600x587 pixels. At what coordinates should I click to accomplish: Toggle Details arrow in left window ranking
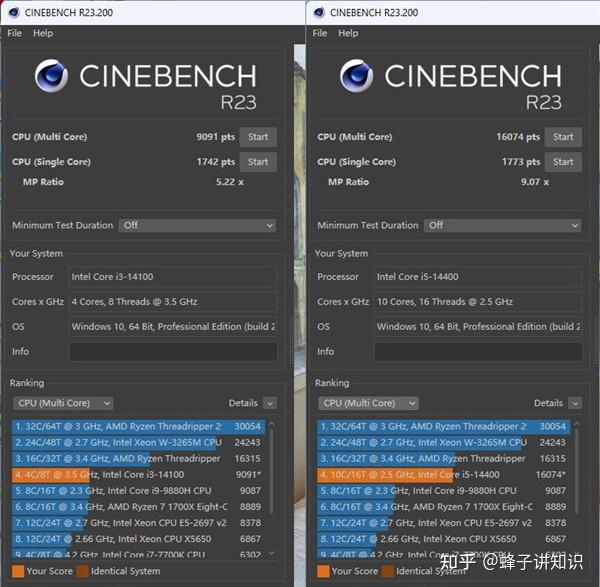(270, 403)
